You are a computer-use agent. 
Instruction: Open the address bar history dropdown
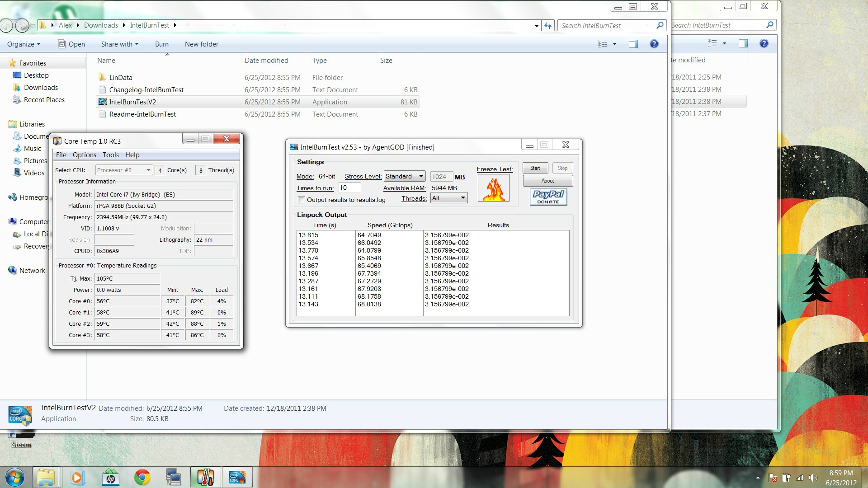pos(537,25)
